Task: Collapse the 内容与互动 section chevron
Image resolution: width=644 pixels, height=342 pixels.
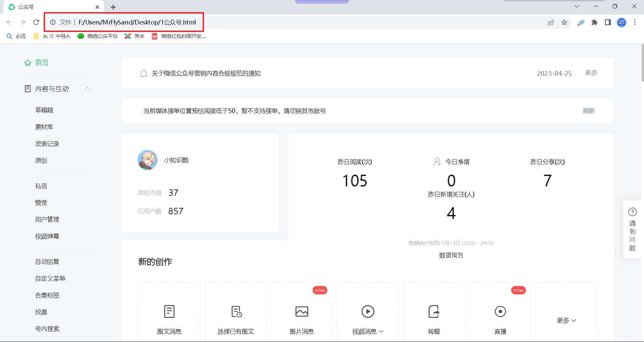Action: pyautogui.click(x=88, y=89)
